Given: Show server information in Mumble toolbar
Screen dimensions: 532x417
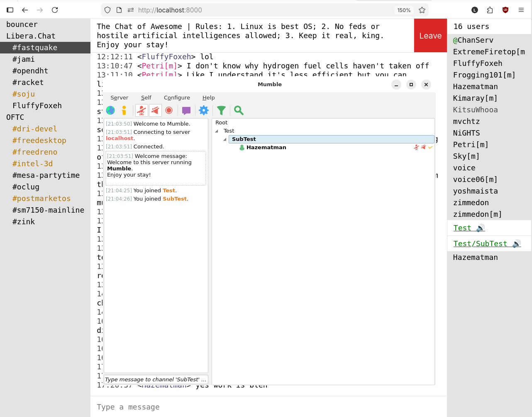Looking at the screenshot, I should click(124, 110).
